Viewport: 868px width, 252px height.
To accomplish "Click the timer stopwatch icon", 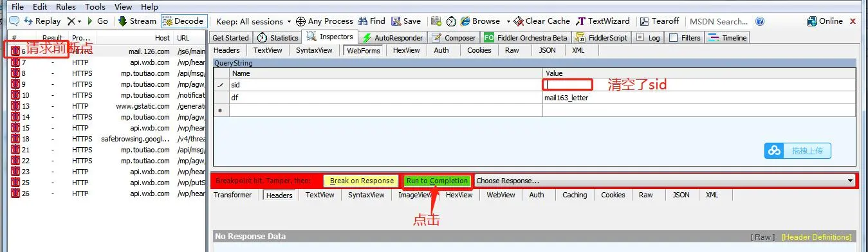I will tap(451, 21).
